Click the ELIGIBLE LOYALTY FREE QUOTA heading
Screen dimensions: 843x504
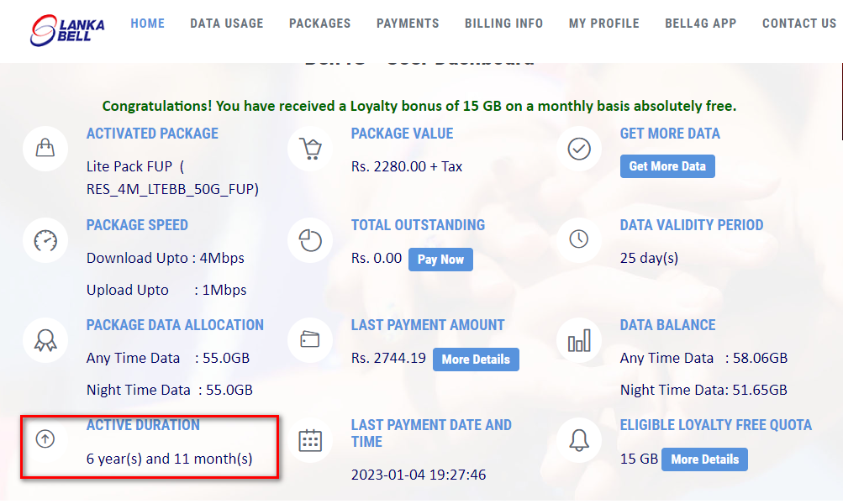click(715, 425)
